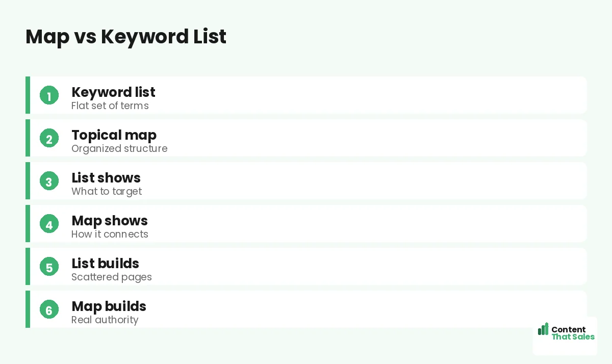The height and width of the screenshot is (364, 612).
Task: Click the 'List shows' heading
Action: [106, 178]
